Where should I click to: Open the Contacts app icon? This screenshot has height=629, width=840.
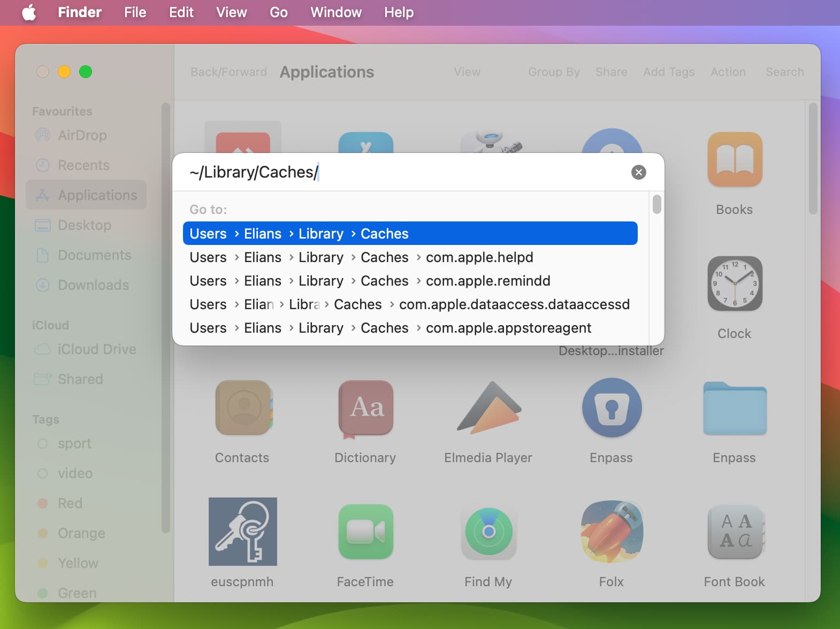coord(244,408)
